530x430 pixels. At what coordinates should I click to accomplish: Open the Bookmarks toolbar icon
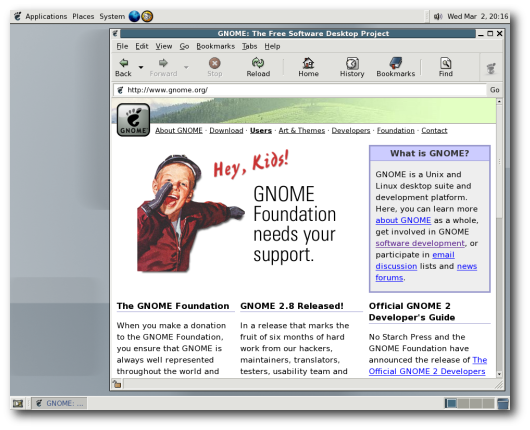[395, 63]
